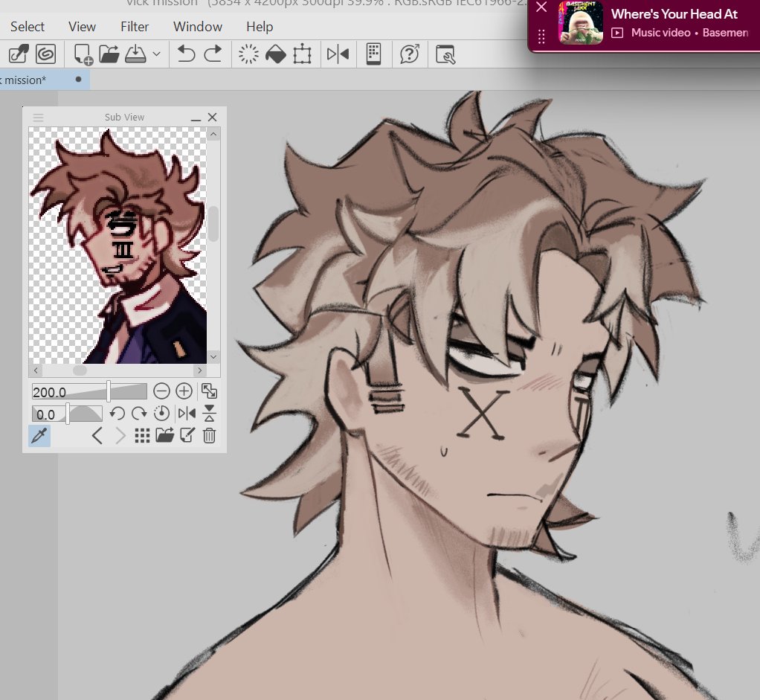Click the smartphone-shaped icon in the toolbar

[x=373, y=54]
